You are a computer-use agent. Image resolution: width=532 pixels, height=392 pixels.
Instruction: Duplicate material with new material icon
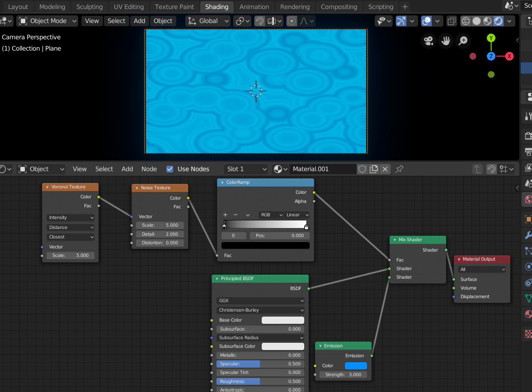[x=373, y=169]
